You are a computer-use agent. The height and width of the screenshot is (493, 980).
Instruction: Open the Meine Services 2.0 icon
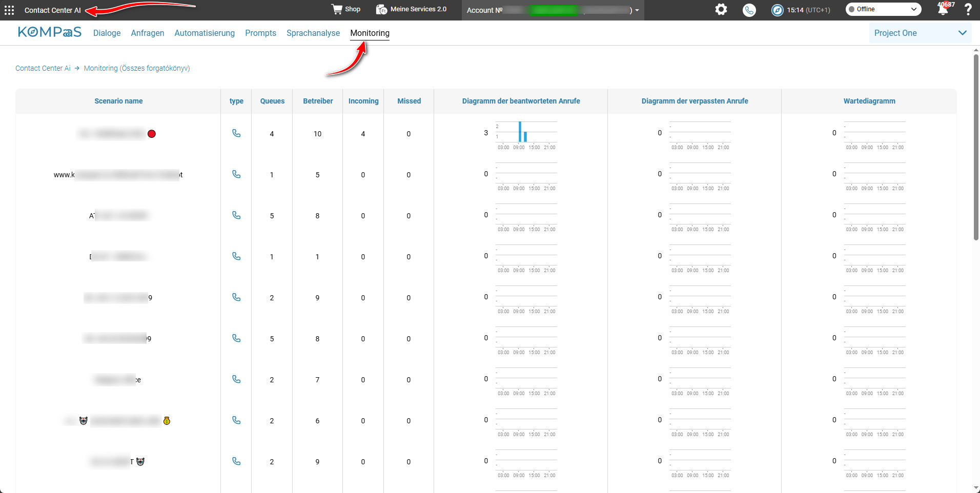point(381,10)
